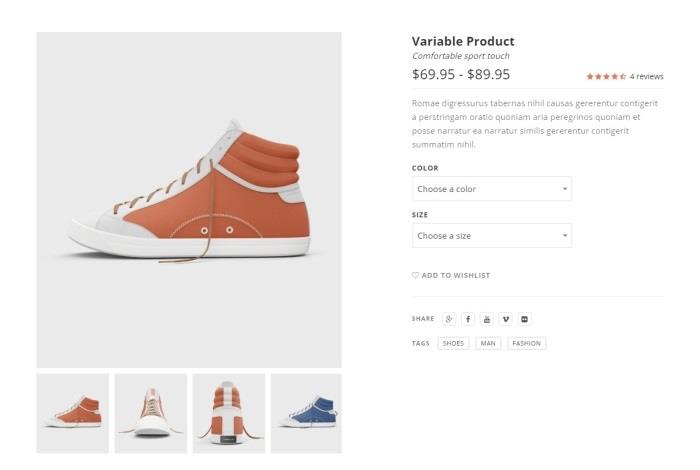Image resolution: width=700 pixels, height=470 pixels.
Task: Select the blue shoe thumbnail
Action: pyautogui.click(x=306, y=413)
